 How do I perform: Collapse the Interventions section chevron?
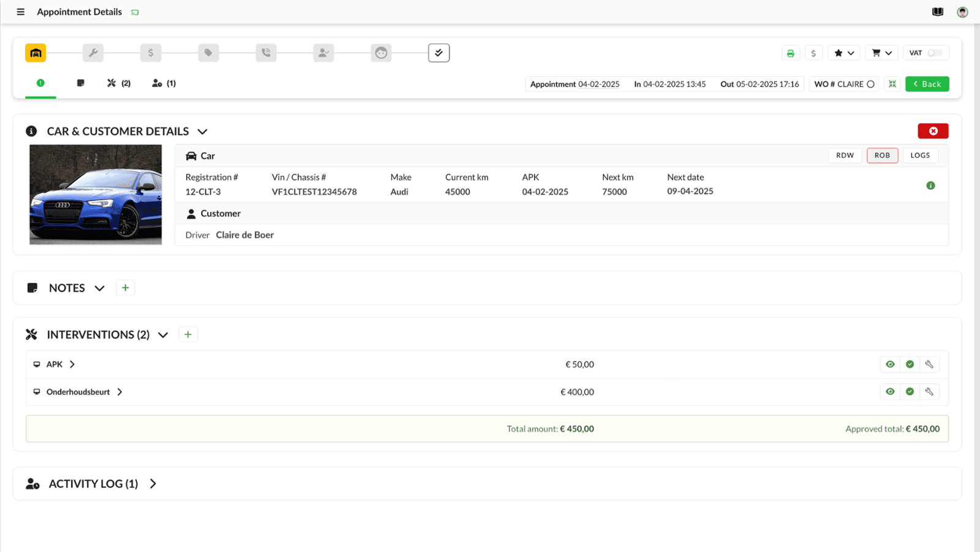(163, 335)
